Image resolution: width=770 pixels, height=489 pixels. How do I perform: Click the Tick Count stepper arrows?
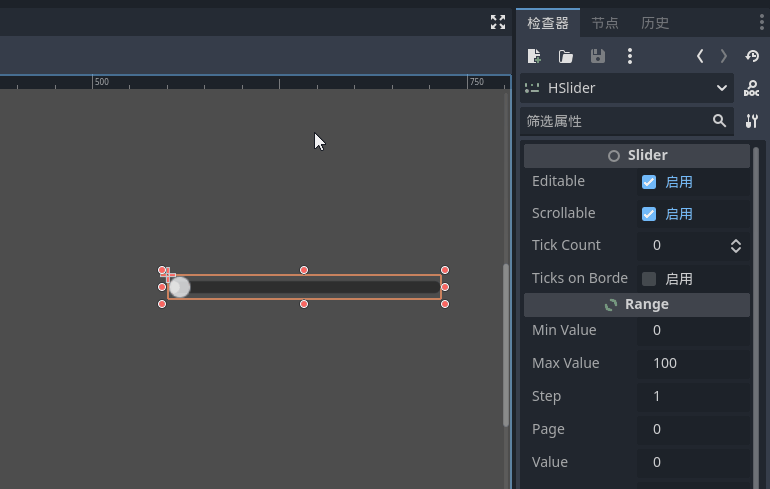pos(736,246)
